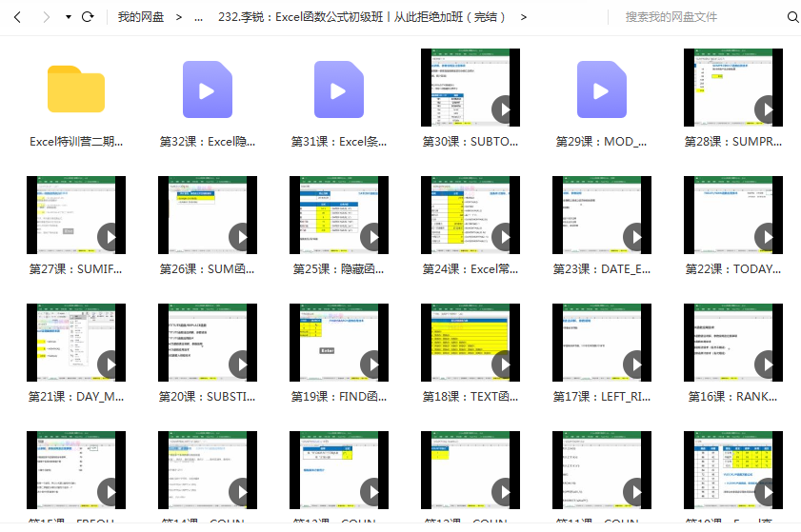This screenshot has height=532, width=801.
Task: Click the 232.李锐 Excel函数公式初级班 breadcrumb
Action: click(x=362, y=17)
